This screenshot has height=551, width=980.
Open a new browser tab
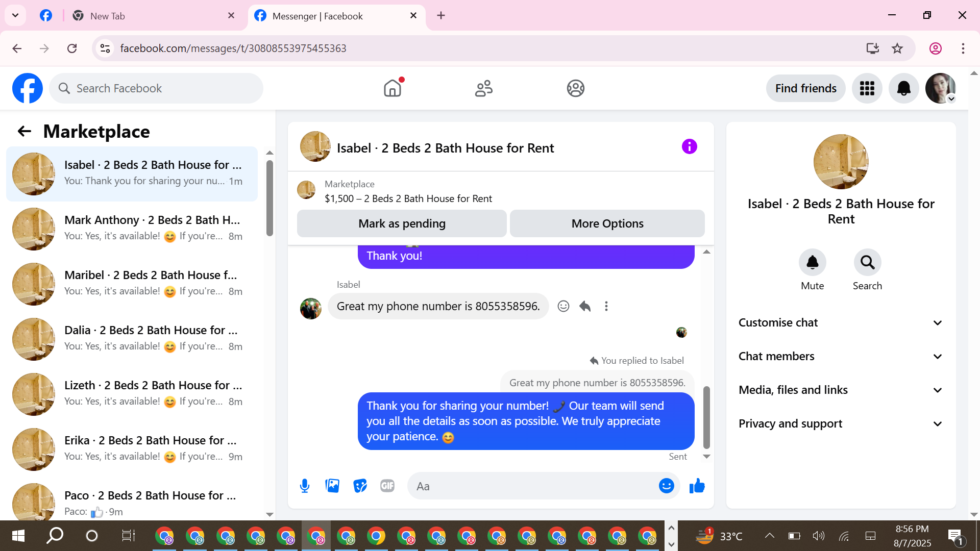(x=441, y=16)
